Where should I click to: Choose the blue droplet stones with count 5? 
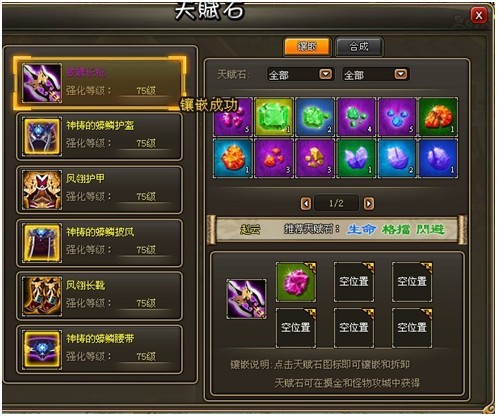click(397, 117)
